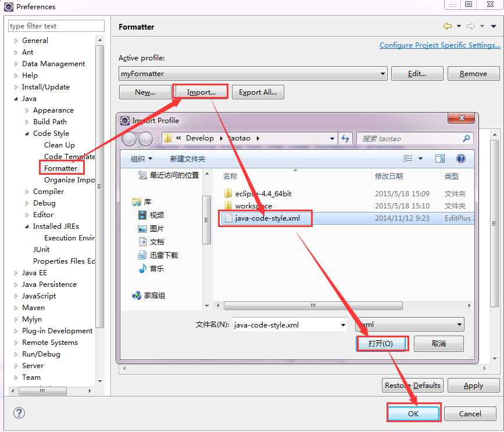Click the search magnifier in Import Profile

466,138
